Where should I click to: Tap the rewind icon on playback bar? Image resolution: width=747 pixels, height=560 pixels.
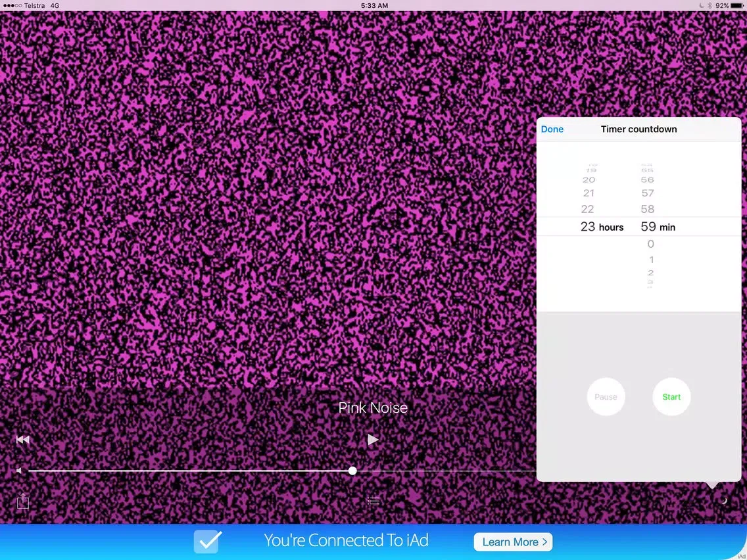tap(22, 439)
